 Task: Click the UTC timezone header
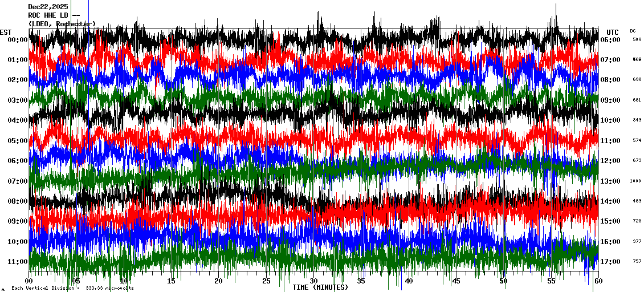pos(613,32)
